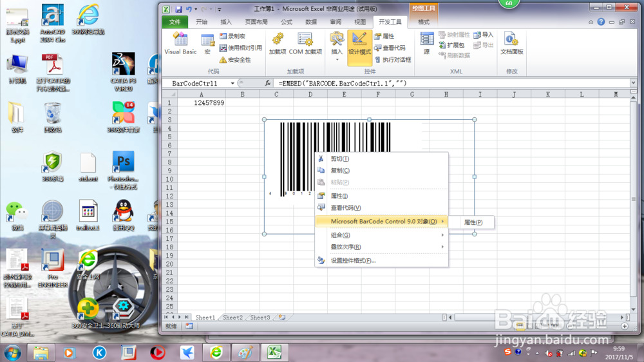Open the COM Add-ins (COM 加载项) dialog

point(305,44)
